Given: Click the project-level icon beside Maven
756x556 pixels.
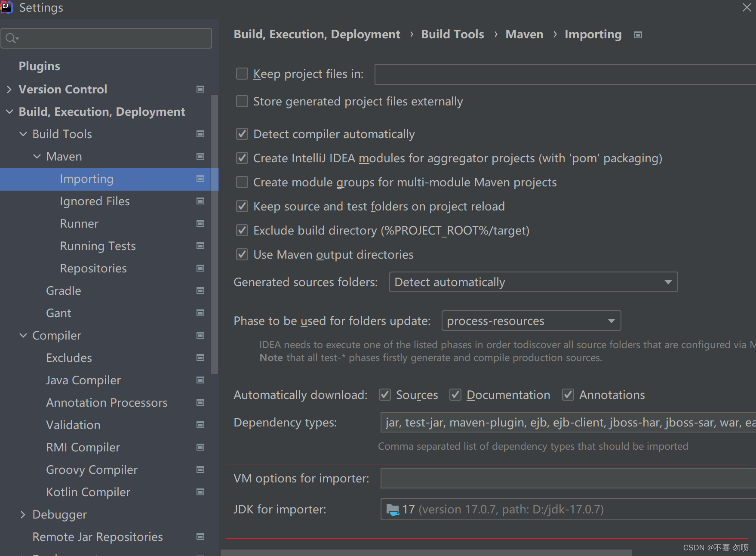Looking at the screenshot, I should click(x=200, y=156).
